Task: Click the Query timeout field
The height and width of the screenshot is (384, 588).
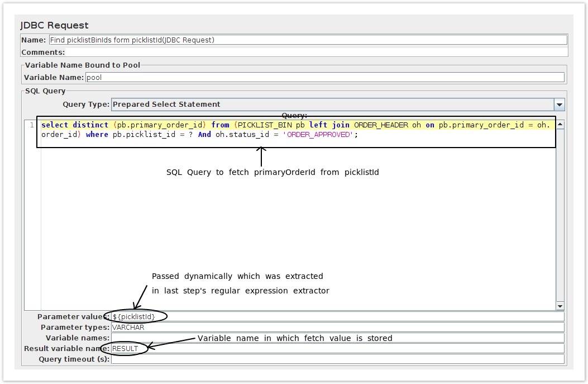Action: [x=337, y=359]
